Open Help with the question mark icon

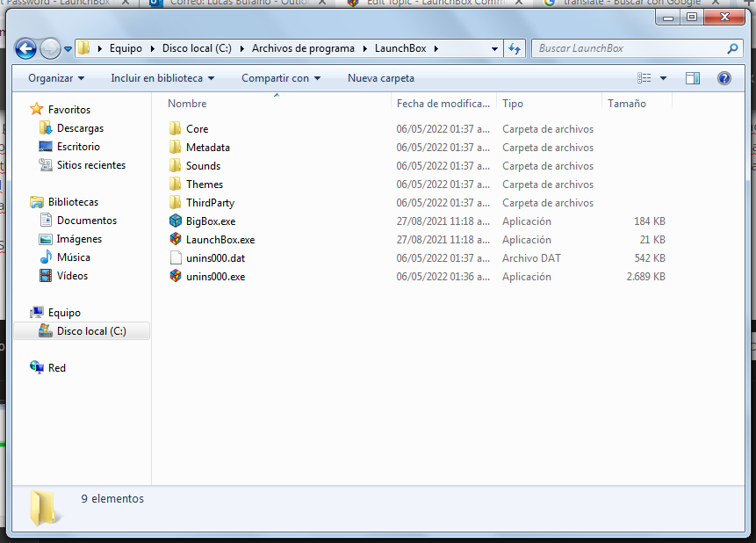coord(724,78)
